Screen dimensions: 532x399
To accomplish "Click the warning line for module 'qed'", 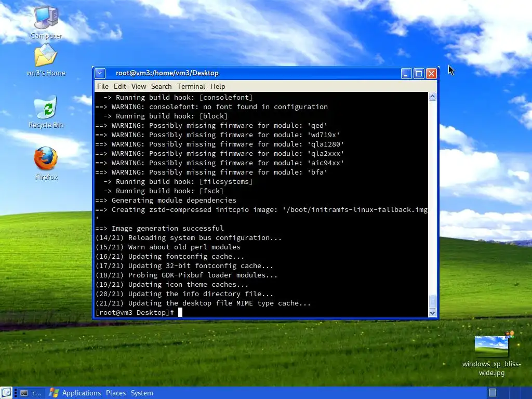I will point(211,126).
